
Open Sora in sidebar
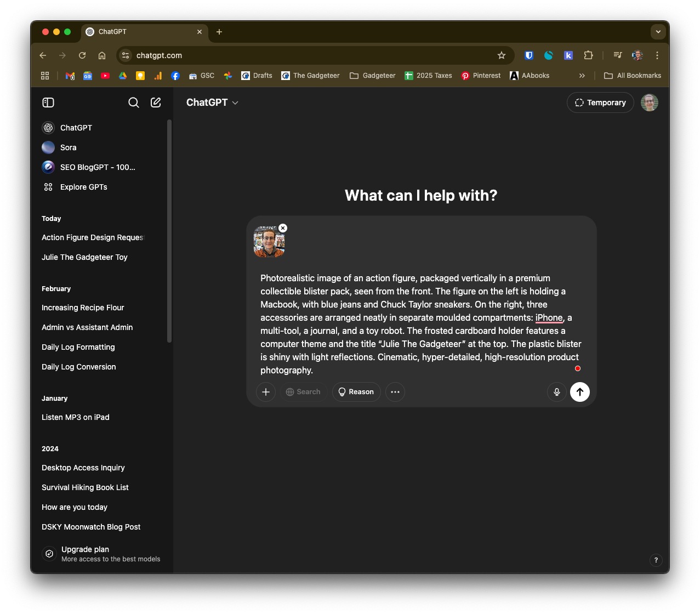pos(102,147)
